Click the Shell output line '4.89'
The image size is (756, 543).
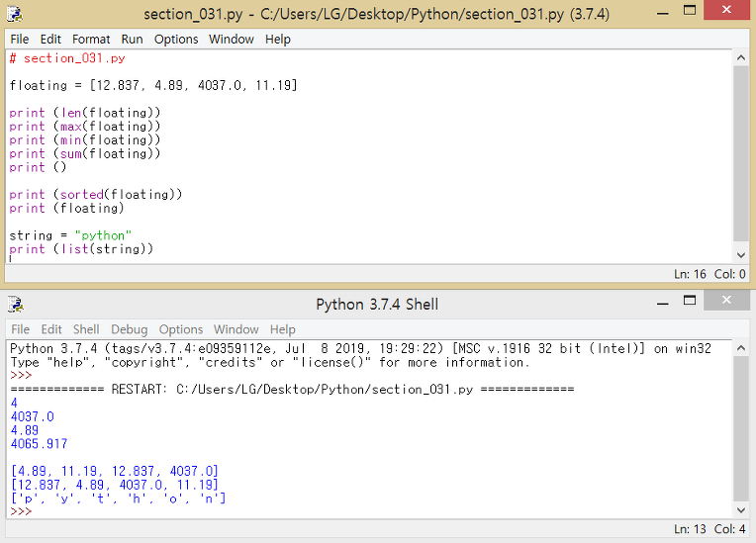click(25, 430)
